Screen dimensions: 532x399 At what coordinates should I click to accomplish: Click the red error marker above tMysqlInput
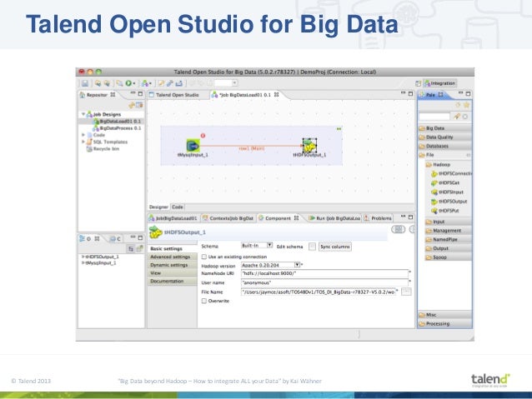[x=203, y=136]
